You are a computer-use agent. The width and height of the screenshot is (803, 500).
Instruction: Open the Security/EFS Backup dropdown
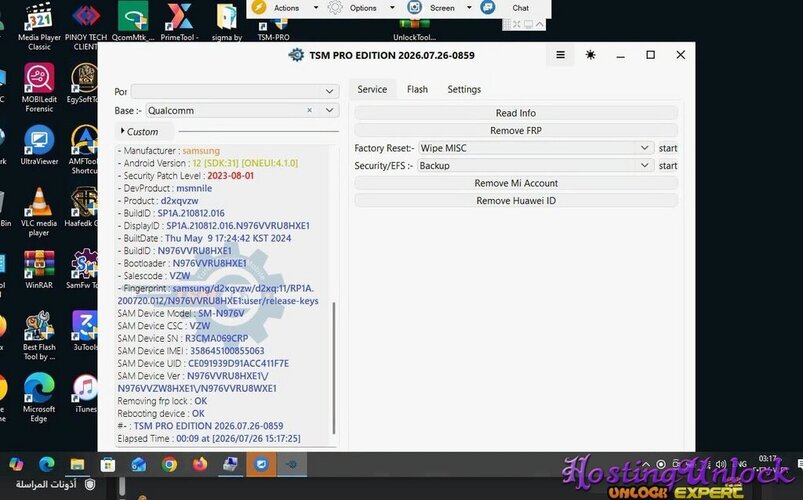(536, 165)
